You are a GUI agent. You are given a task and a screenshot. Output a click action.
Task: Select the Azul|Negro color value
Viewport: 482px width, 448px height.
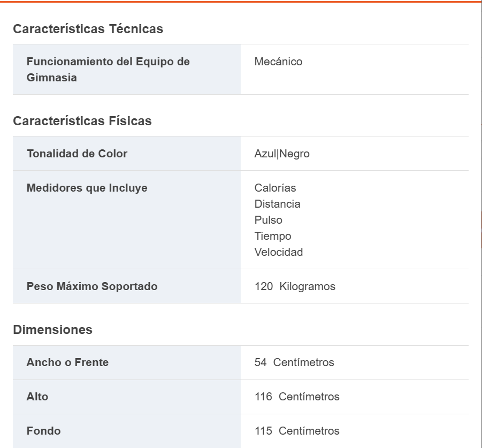(x=282, y=154)
